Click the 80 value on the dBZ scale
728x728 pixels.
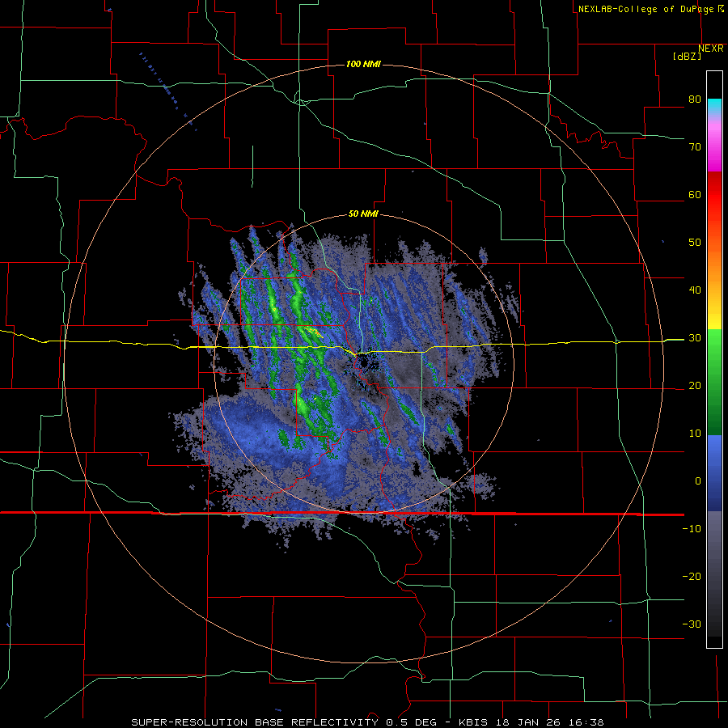pyautogui.click(x=695, y=99)
